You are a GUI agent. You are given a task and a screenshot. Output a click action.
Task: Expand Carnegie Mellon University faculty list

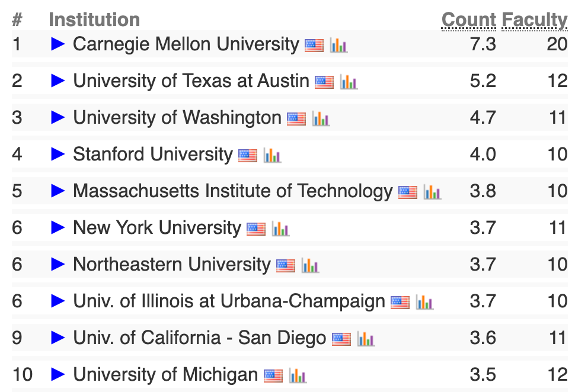pyautogui.click(x=57, y=44)
